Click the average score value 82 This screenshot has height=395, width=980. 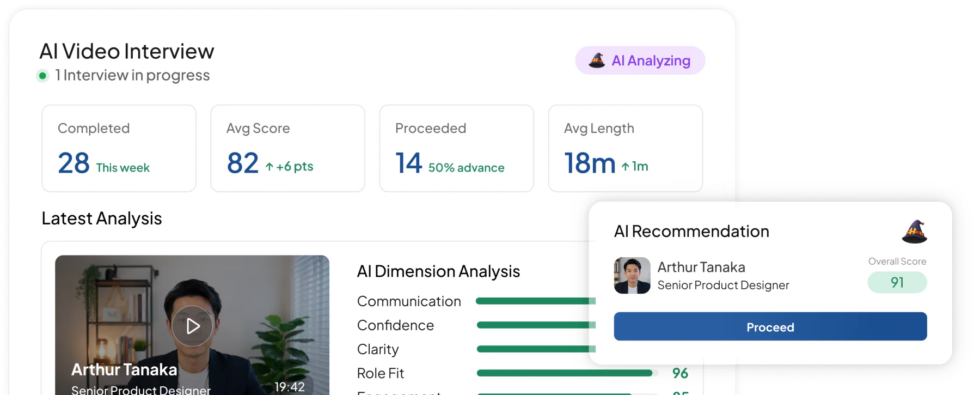[242, 163]
